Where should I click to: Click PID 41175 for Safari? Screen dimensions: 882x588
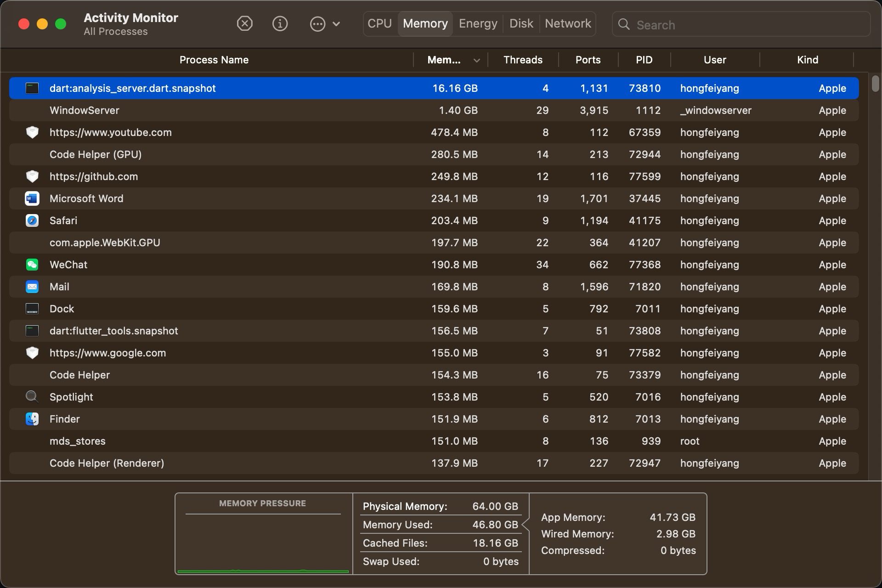[645, 220]
